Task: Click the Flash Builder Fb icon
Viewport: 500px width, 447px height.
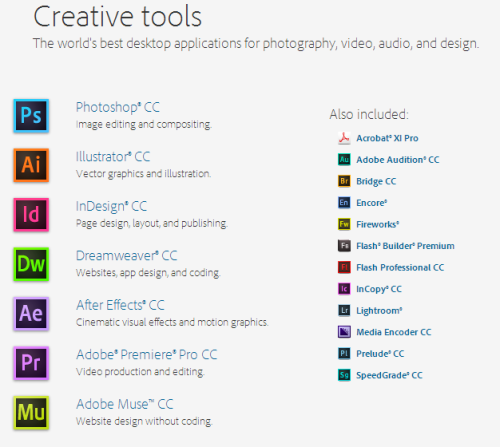Action: pos(344,246)
